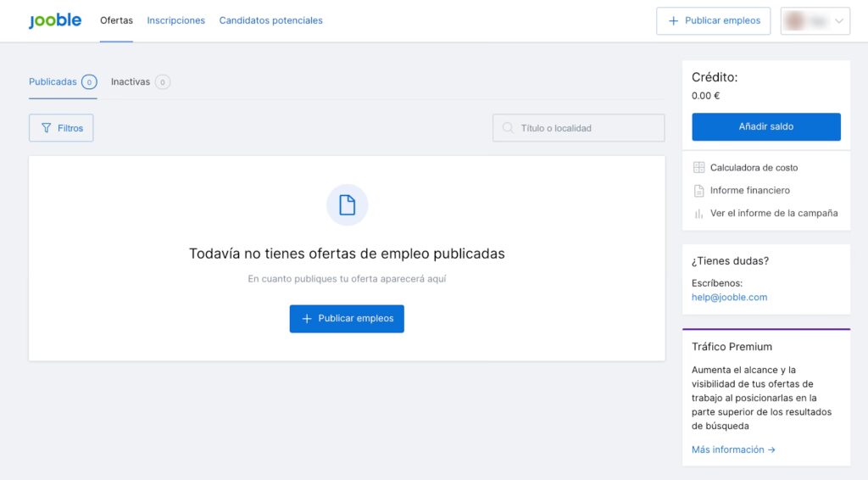
Task: Open Inscripciones in the top navigation
Action: pos(175,20)
